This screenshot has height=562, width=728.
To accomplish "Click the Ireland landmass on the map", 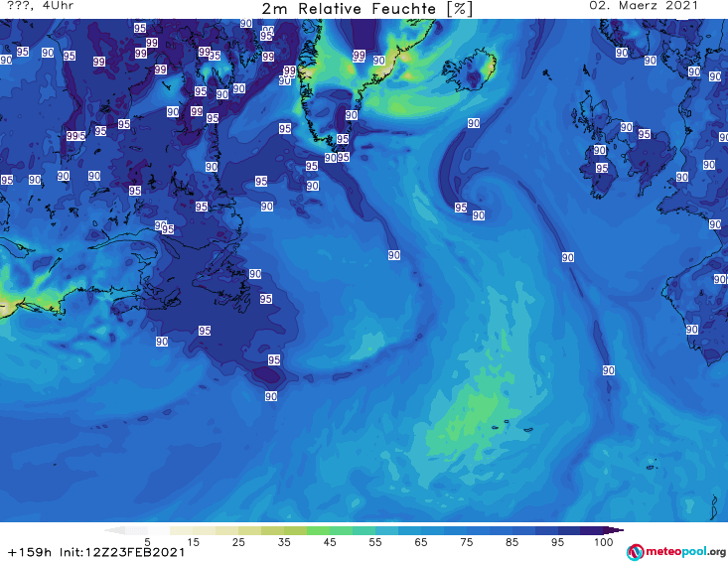I will click(x=601, y=171).
